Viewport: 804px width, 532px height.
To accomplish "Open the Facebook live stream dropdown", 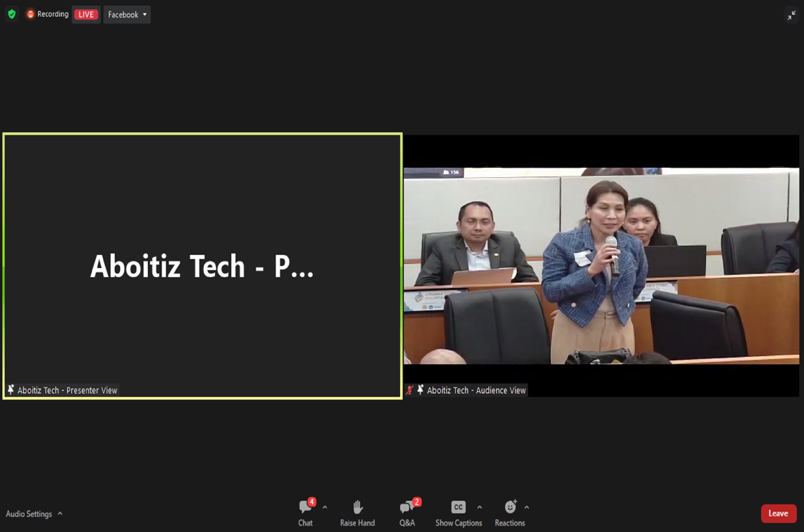I will [127, 15].
